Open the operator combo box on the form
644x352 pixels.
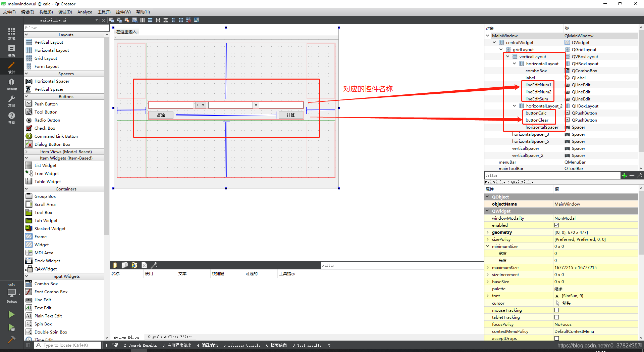point(201,105)
